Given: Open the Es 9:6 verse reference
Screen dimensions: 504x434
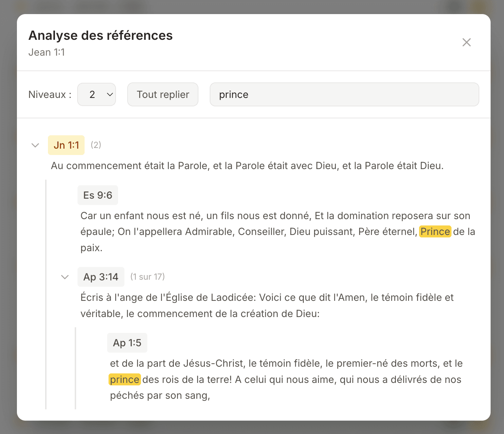Looking at the screenshot, I should point(98,195).
